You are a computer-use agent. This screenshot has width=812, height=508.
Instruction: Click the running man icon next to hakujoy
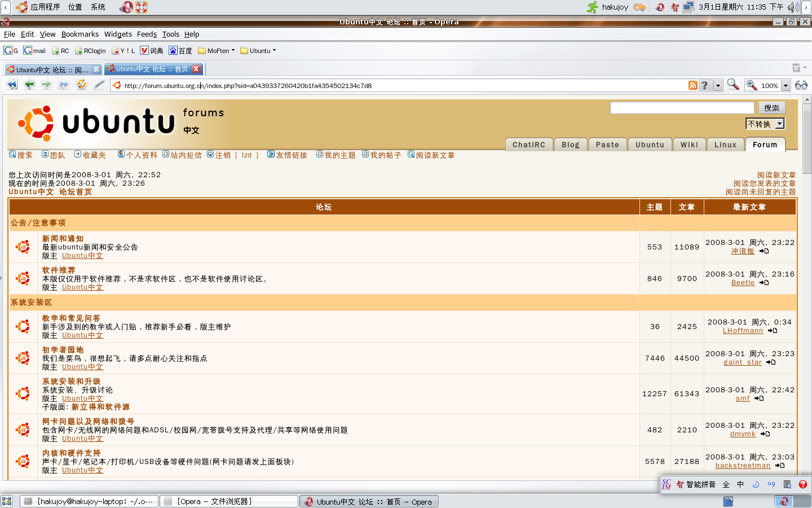593,7
